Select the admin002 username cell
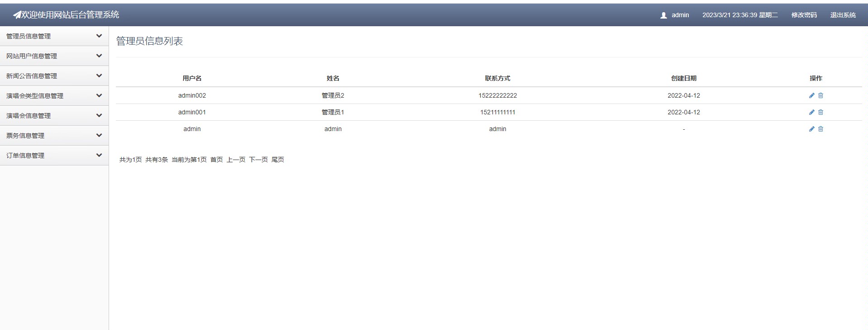868x330 pixels. pos(192,95)
